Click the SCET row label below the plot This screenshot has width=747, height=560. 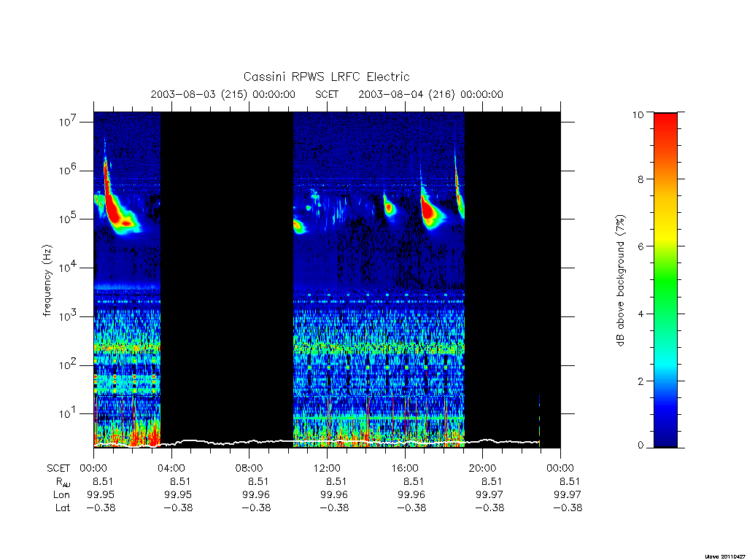pos(58,468)
